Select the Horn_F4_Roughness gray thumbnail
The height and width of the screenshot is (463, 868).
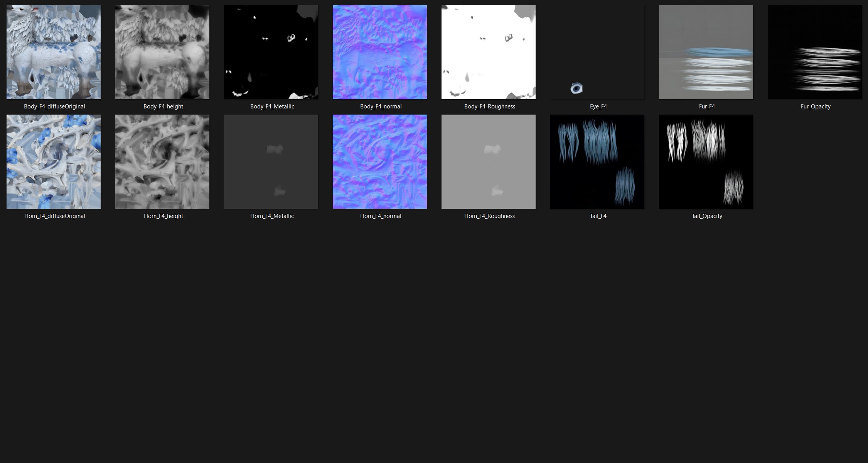click(489, 162)
